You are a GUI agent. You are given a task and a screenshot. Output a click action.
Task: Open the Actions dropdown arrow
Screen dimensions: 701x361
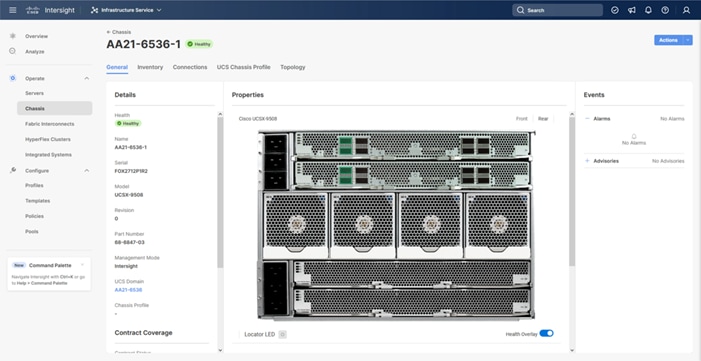click(688, 40)
